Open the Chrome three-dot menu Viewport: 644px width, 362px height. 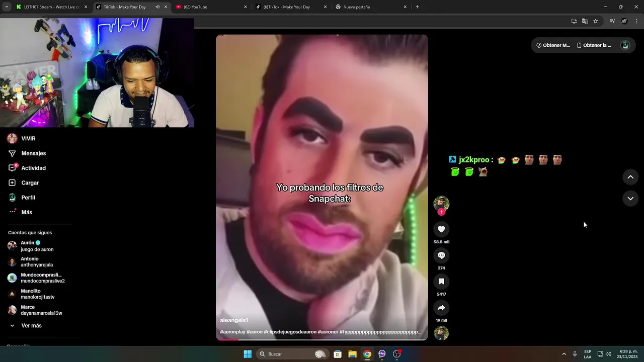[636, 21]
